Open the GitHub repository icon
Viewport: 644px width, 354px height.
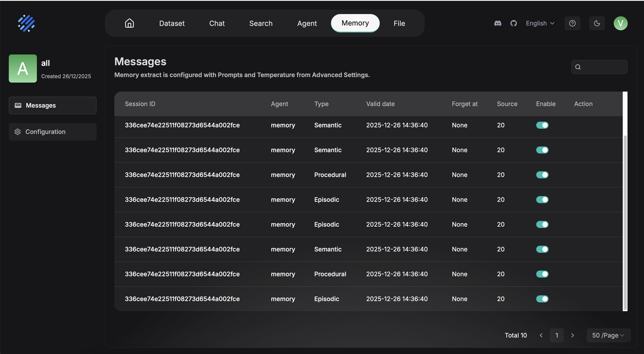coord(513,23)
